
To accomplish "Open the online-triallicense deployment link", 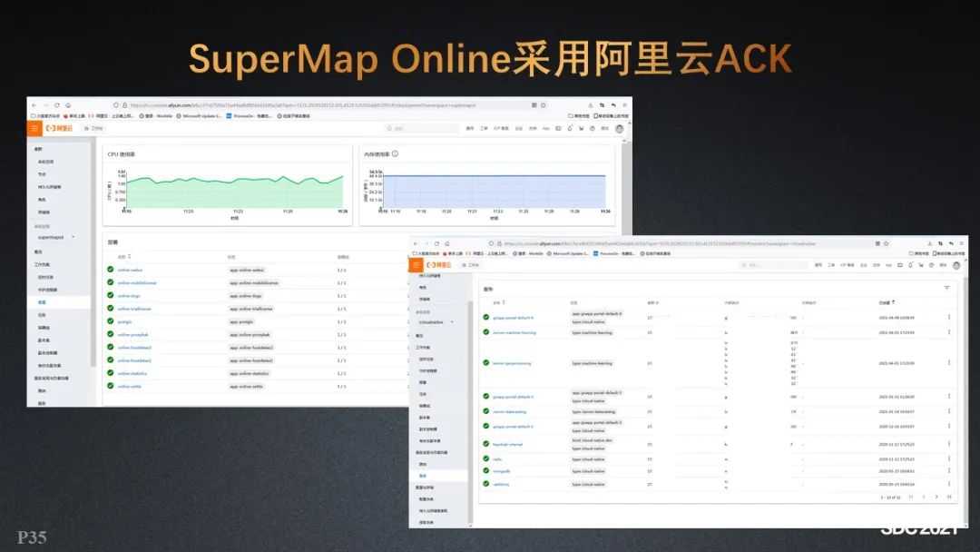I will [x=134, y=309].
